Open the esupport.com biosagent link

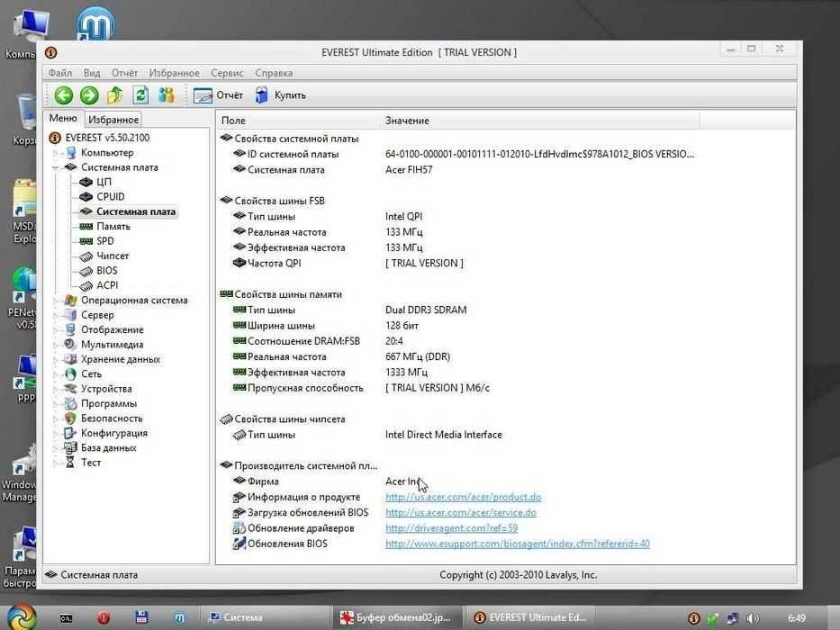coord(518,544)
